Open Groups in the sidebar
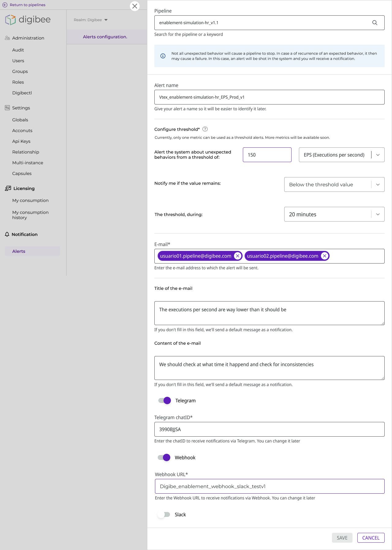 [20, 71]
